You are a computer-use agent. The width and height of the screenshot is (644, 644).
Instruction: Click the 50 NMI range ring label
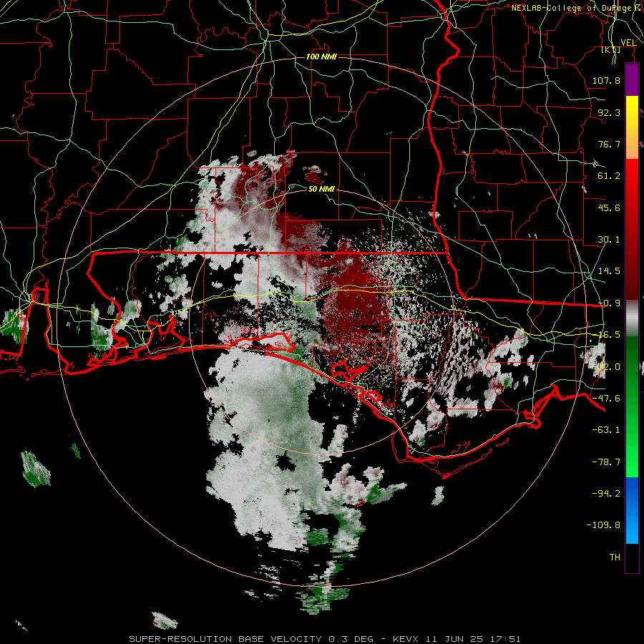321,189
